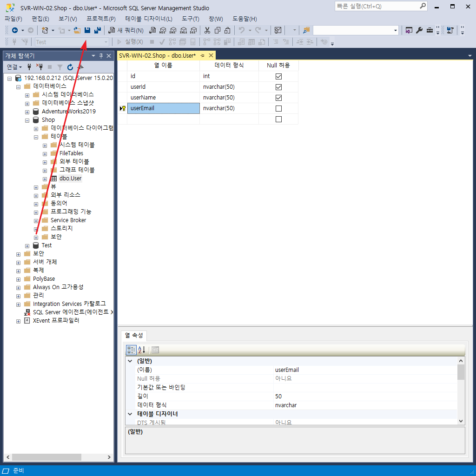Click the Find in Files icon
This screenshot has height=476, width=476.
coord(306,30)
